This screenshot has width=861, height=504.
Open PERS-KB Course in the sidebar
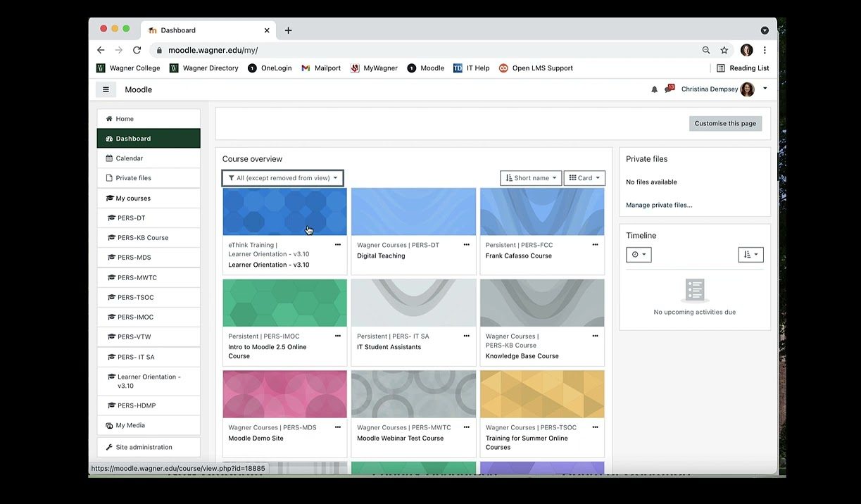click(x=149, y=238)
